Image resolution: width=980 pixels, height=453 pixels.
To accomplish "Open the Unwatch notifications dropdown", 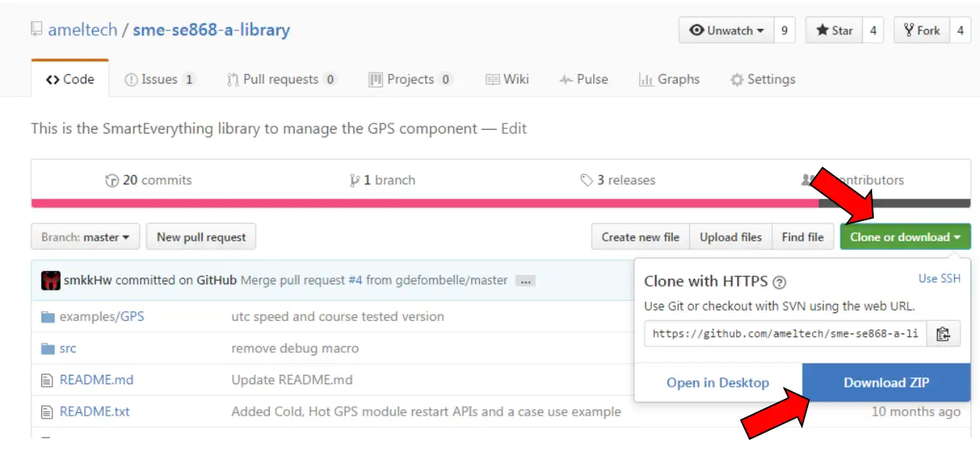I will (x=726, y=30).
